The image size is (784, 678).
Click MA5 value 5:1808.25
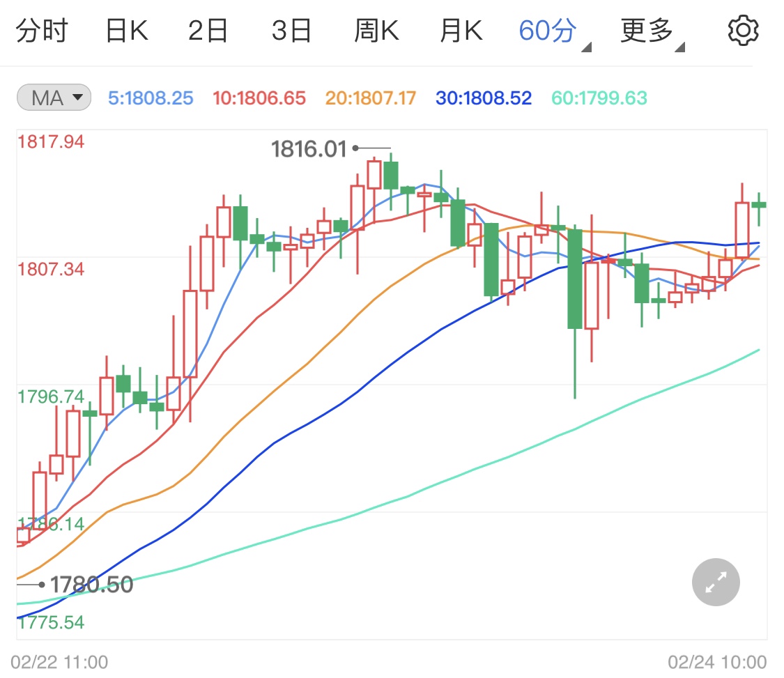[151, 98]
